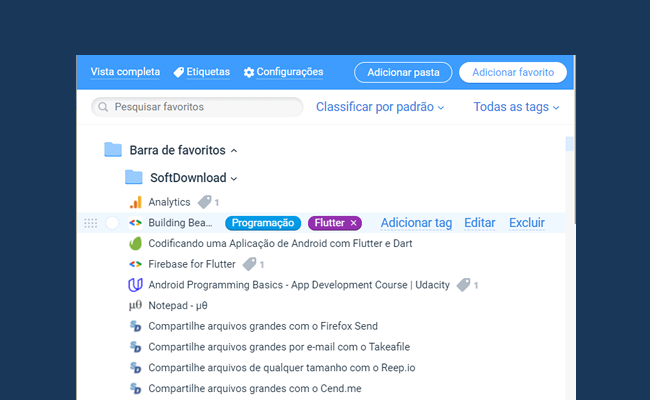Click Excluir to delete the bookmark
This screenshot has width=650, height=400.
tap(526, 223)
